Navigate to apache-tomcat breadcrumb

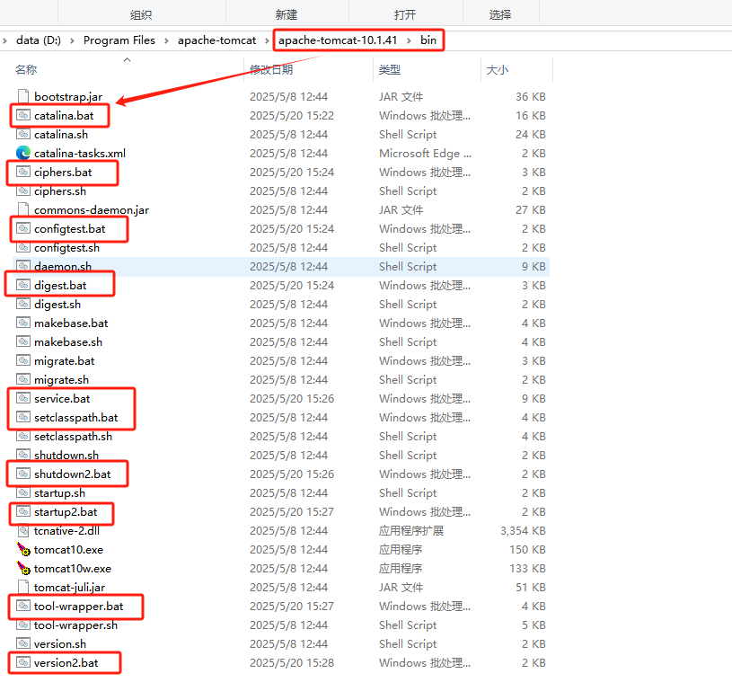coord(216,40)
